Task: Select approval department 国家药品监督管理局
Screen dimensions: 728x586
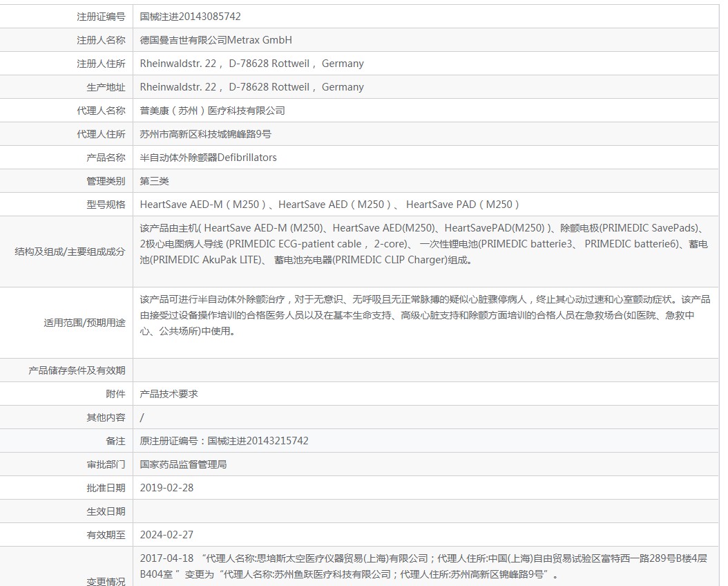Action: 184,465
